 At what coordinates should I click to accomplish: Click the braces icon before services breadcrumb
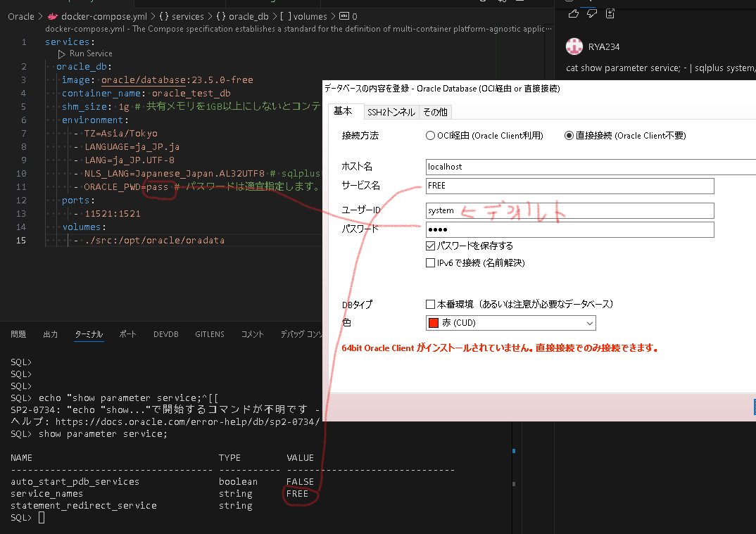tap(164, 16)
